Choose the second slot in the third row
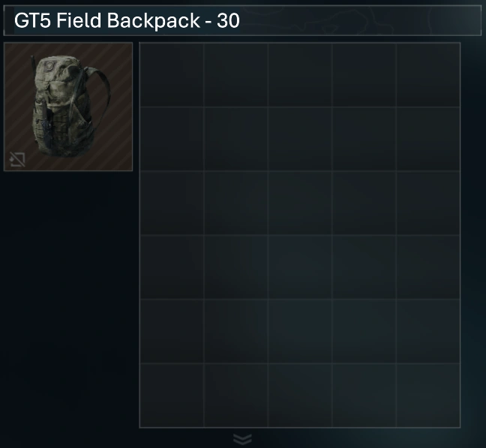Screen dimensions: 486x448 (235, 203)
